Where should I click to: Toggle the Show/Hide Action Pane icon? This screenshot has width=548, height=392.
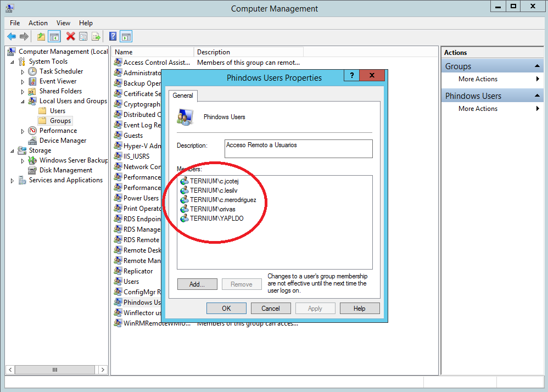pyautogui.click(x=126, y=37)
